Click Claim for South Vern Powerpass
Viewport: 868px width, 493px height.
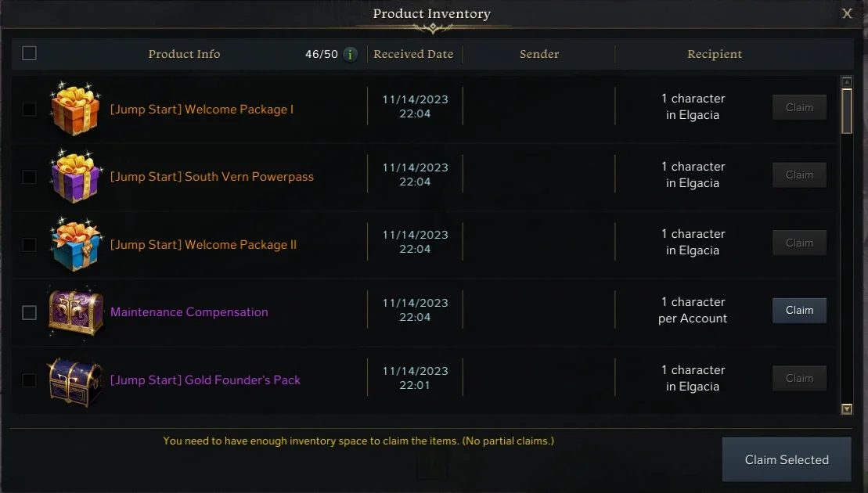[x=799, y=175]
